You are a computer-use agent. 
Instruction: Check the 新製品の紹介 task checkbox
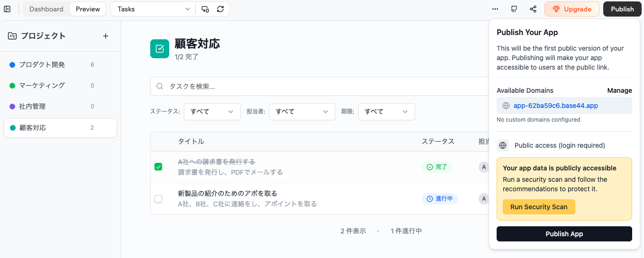(x=158, y=199)
